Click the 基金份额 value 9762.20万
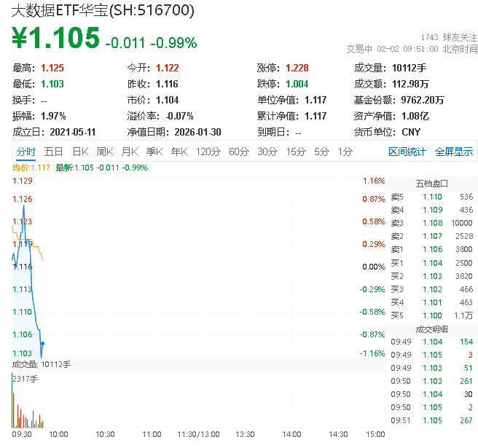 pos(423,100)
